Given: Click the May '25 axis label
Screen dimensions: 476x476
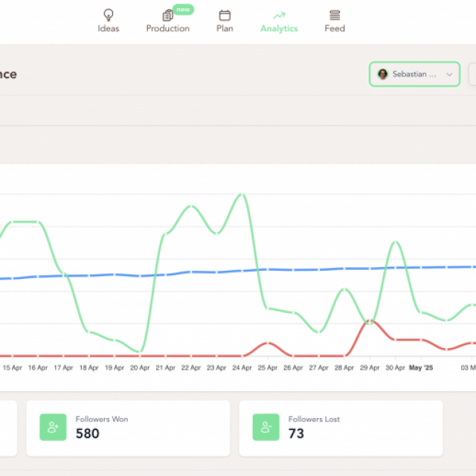Looking at the screenshot, I should pyautogui.click(x=420, y=367).
